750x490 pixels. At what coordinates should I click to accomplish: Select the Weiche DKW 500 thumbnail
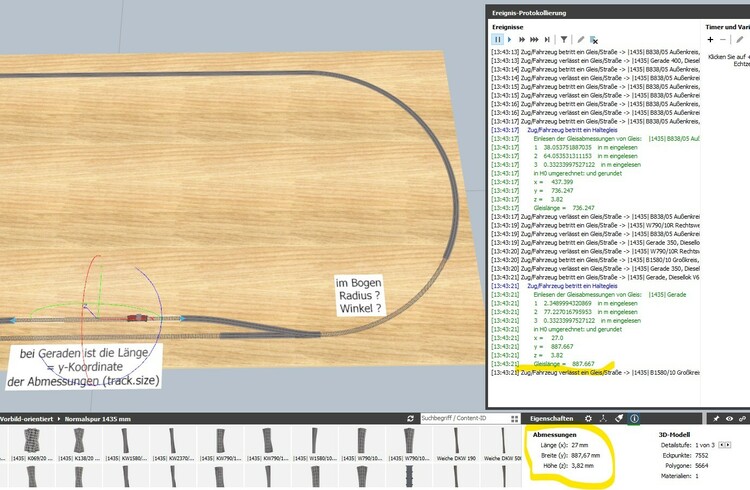[x=502, y=446]
